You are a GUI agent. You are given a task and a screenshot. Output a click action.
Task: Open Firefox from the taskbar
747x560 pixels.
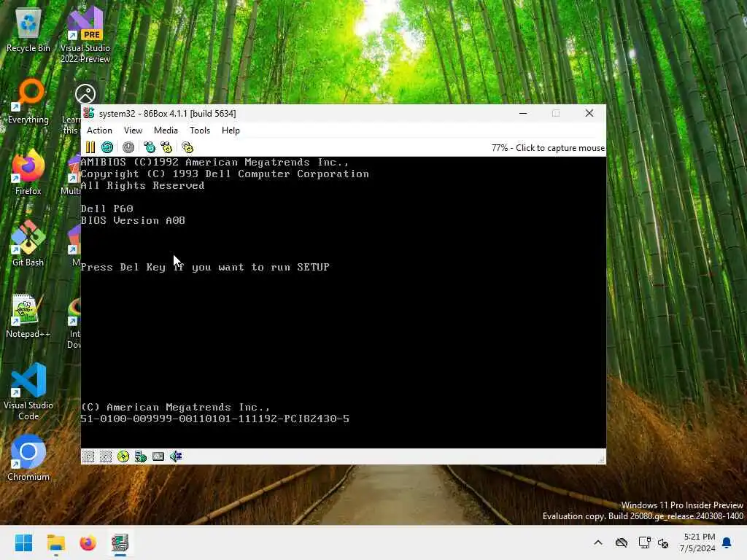pos(88,542)
